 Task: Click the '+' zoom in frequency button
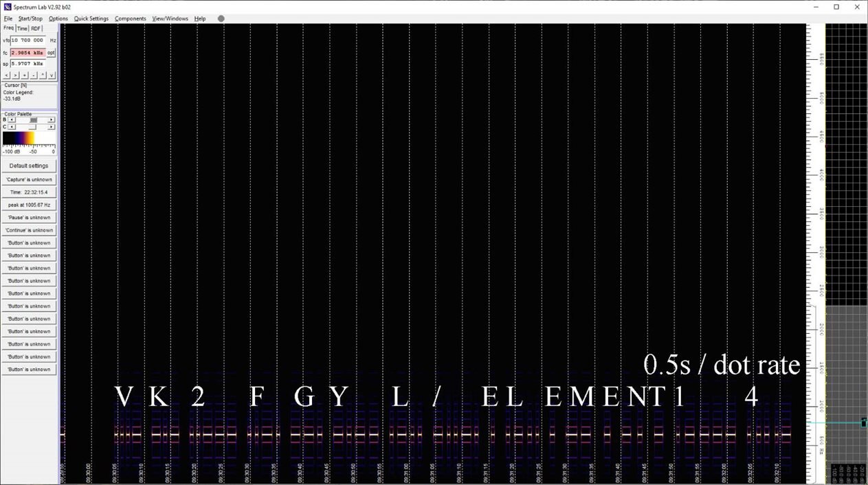(25, 75)
